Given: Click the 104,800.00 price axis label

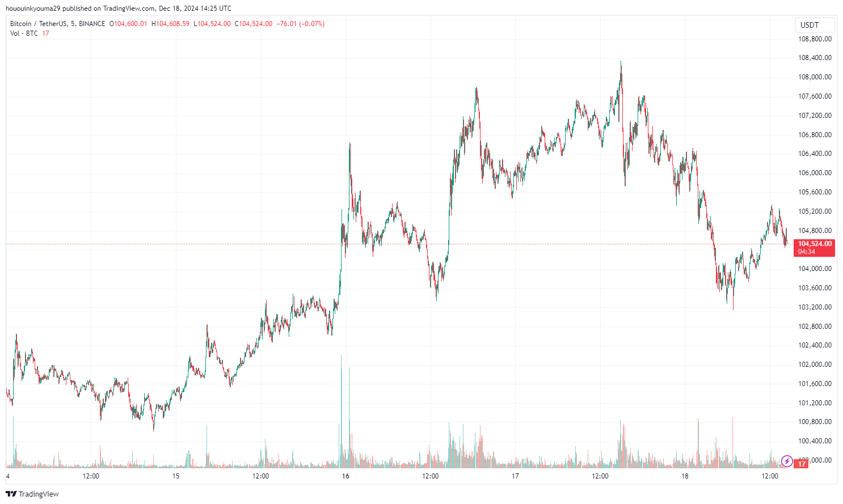Looking at the screenshot, I should (x=815, y=231).
